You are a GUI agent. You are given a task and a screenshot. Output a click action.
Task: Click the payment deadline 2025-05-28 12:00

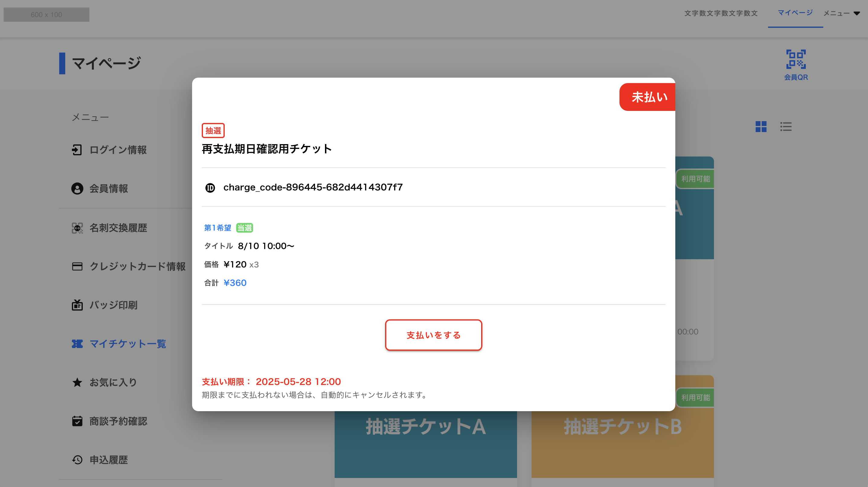[298, 382]
